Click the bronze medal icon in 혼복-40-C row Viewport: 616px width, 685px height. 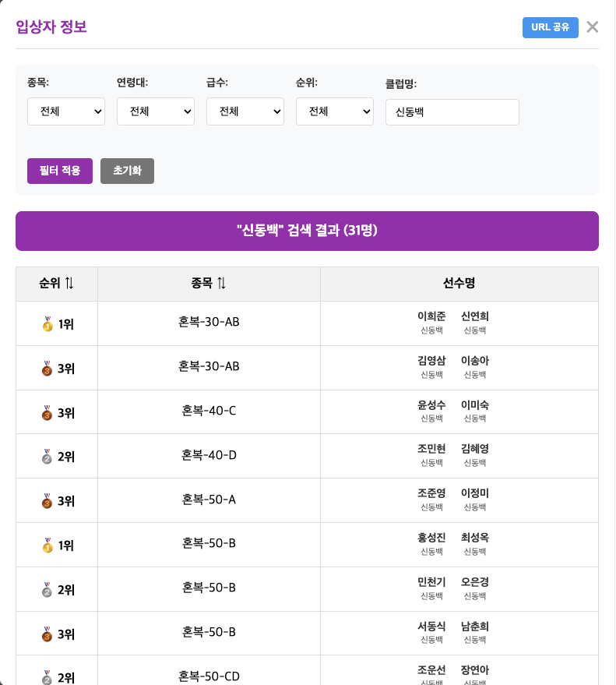tap(48, 413)
